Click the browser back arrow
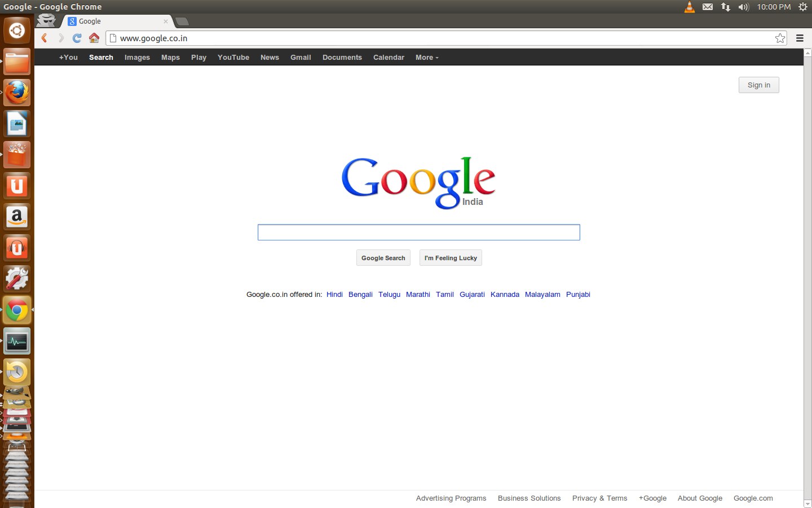The height and width of the screenshot is (508, 812). point(44,38)
